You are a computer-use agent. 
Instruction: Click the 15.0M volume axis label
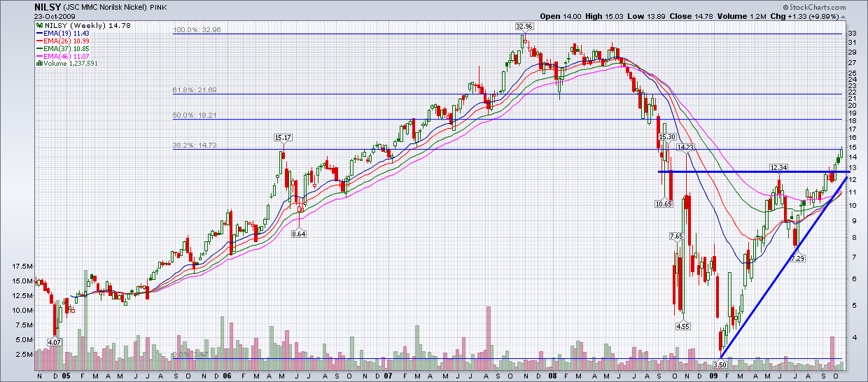pyautogui.click(x=21, y=281)
